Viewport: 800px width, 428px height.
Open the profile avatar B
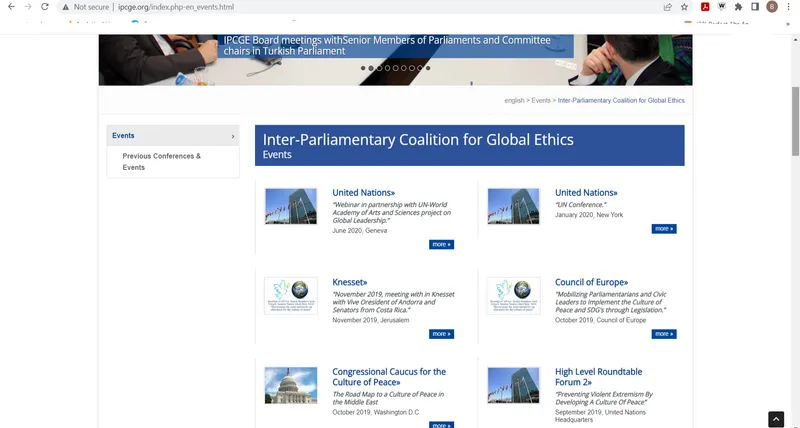pos(772,7)
